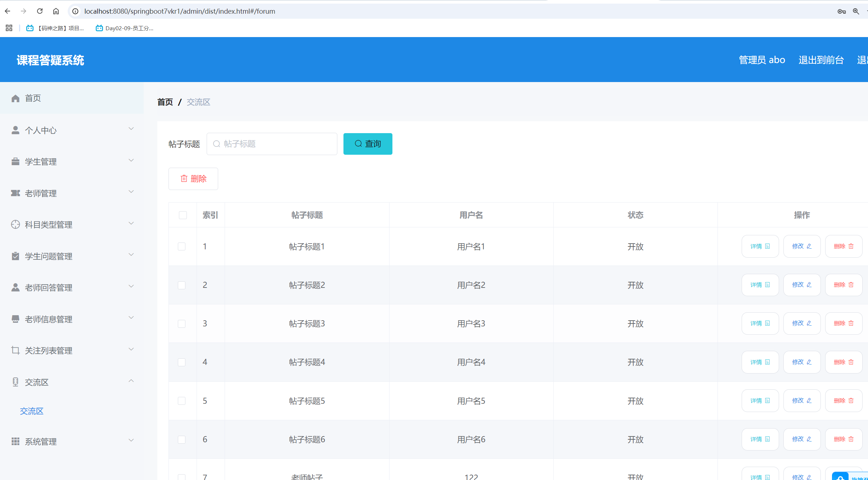Open the saved passwords key icon
868x480 pixels.
pyautogui.click(x=841, y=12)
